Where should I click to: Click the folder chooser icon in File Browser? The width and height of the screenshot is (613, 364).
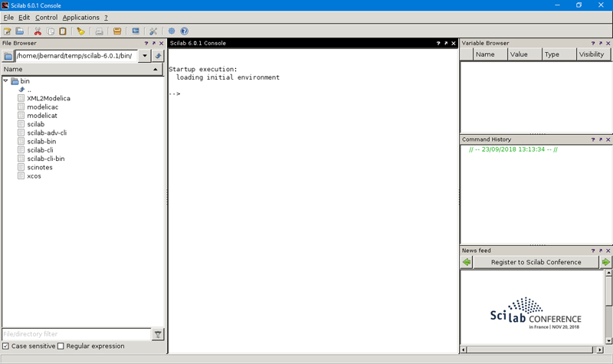(x=8, y=56)
